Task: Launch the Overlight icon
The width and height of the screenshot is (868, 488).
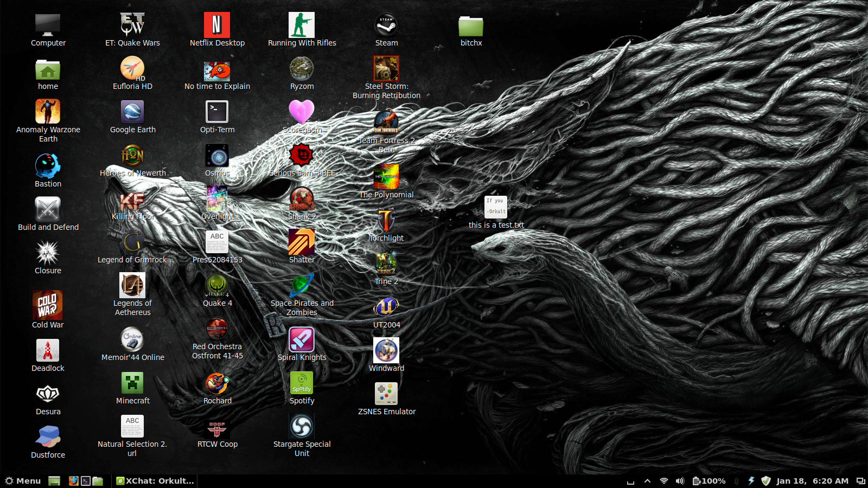Action: (217, 198)
